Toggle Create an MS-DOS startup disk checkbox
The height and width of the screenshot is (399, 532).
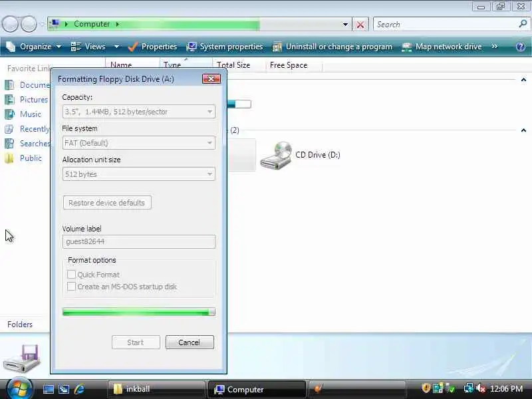pos(71,287)
